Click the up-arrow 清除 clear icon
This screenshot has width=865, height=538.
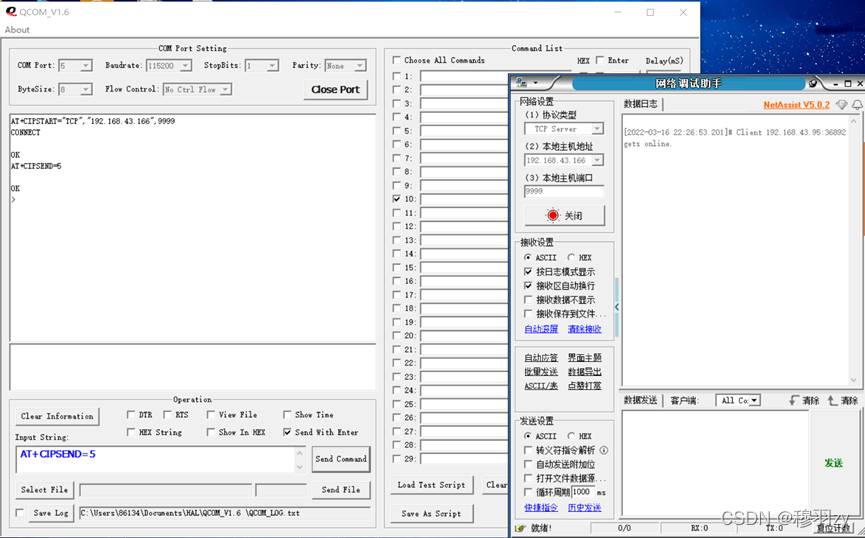point(834,400)
